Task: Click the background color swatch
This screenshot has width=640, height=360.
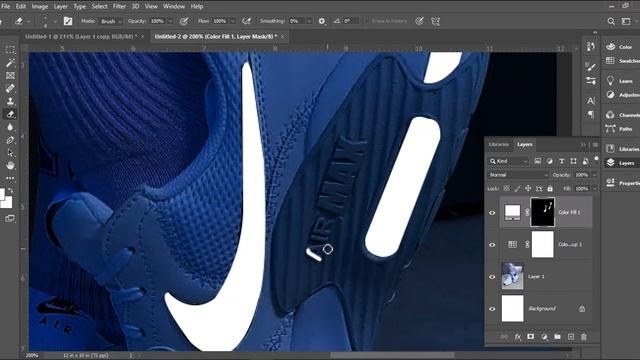Action: 8,203
